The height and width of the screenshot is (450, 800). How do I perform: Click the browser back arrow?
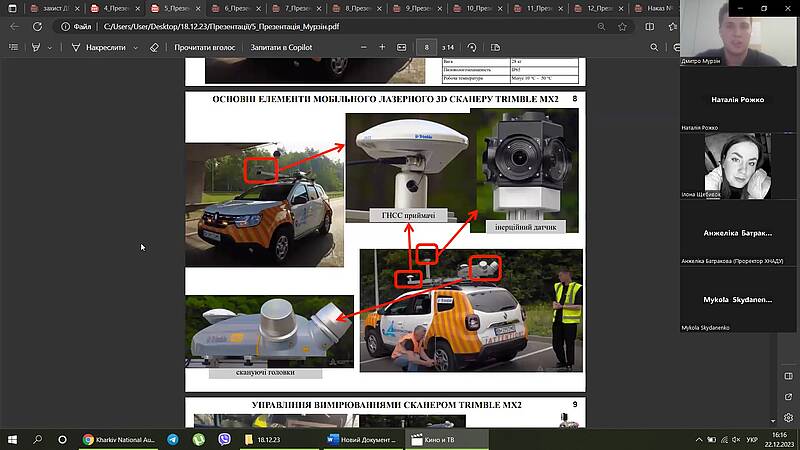15,27
